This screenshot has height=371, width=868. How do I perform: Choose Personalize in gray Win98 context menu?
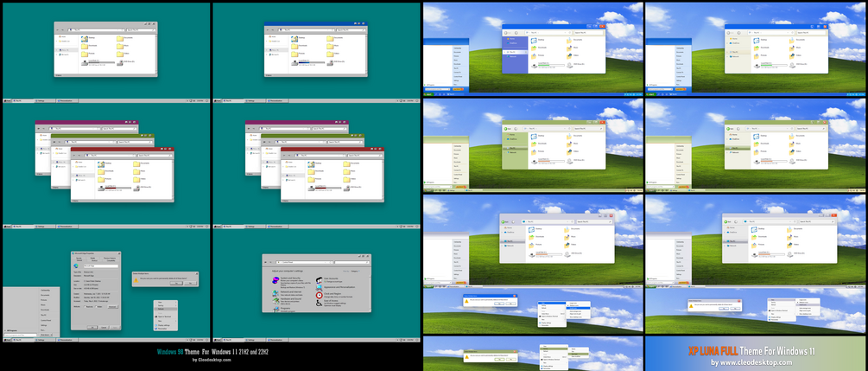pyautogui.click(x=166, y=329)
